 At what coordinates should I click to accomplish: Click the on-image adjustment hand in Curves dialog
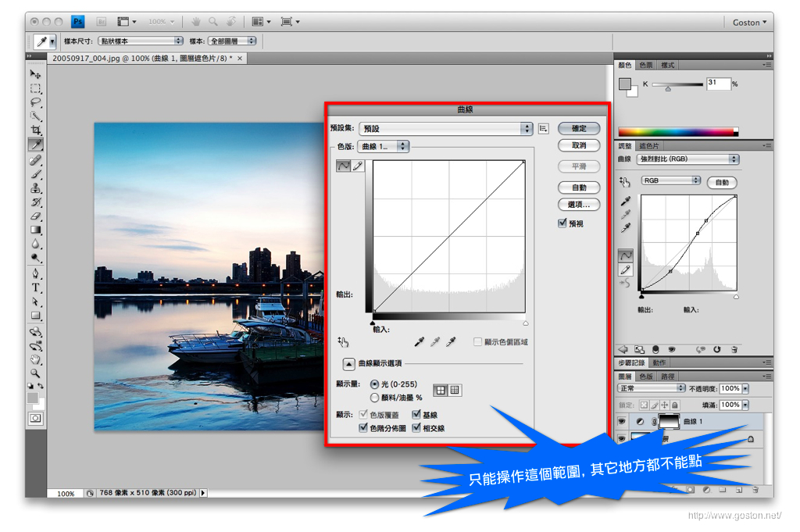coord(343,342)
